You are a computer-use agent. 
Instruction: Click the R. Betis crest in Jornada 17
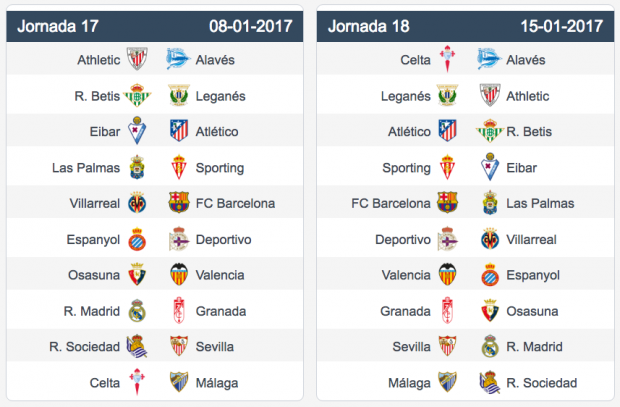click(x=137, y=95)
